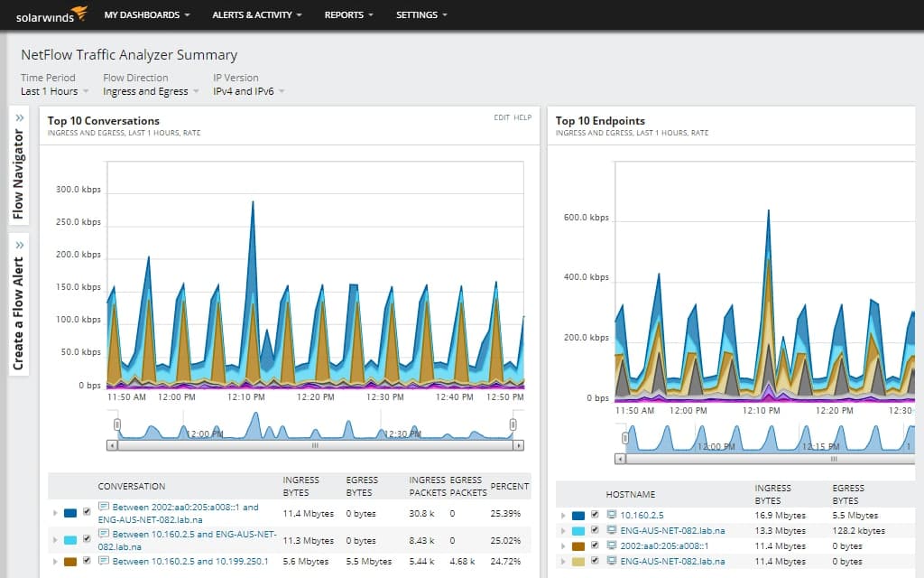Open the Create a Flow Alert panel
Image resolution: width=924 pixels, height=578 pixels.
point(18,298)
